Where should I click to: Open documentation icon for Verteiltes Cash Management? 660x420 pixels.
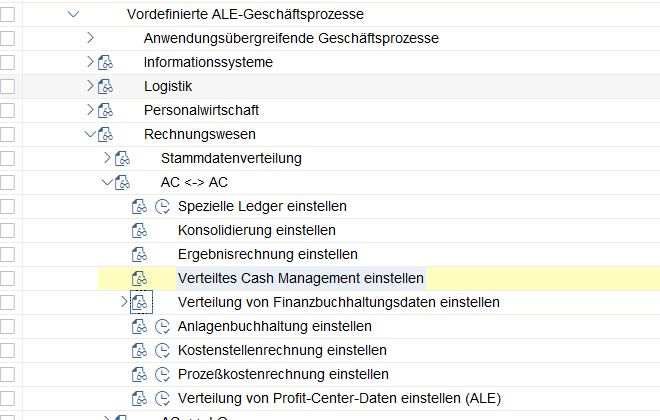click(x=140, y=278)
